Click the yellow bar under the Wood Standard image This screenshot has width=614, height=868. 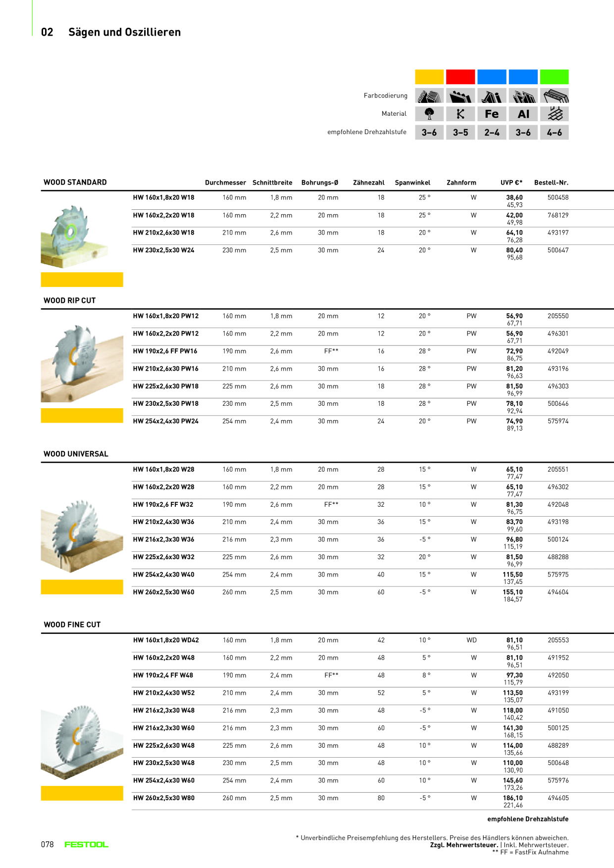82,280
